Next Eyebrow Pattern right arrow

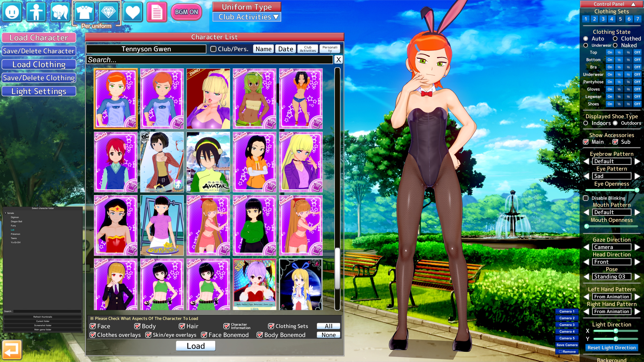[637, 161]
